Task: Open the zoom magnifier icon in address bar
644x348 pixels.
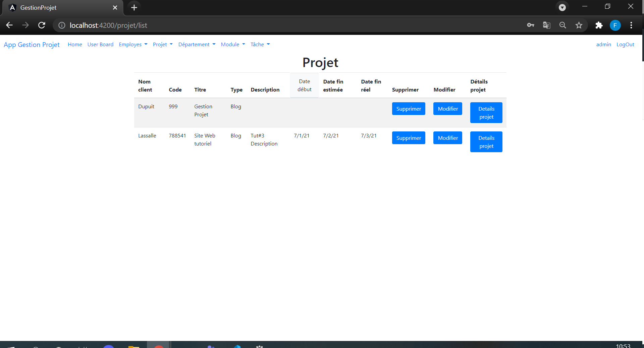Action: (562, 25)
